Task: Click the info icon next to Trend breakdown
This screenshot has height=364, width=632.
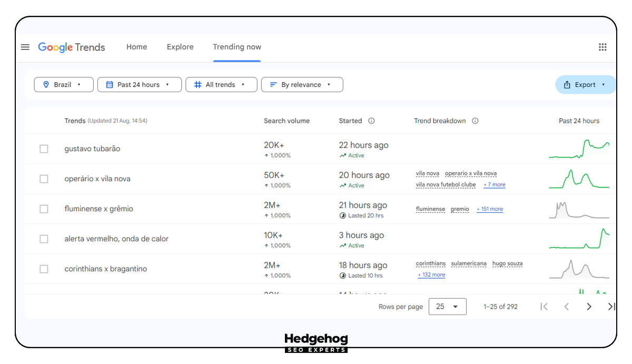Action: [475, 121]
